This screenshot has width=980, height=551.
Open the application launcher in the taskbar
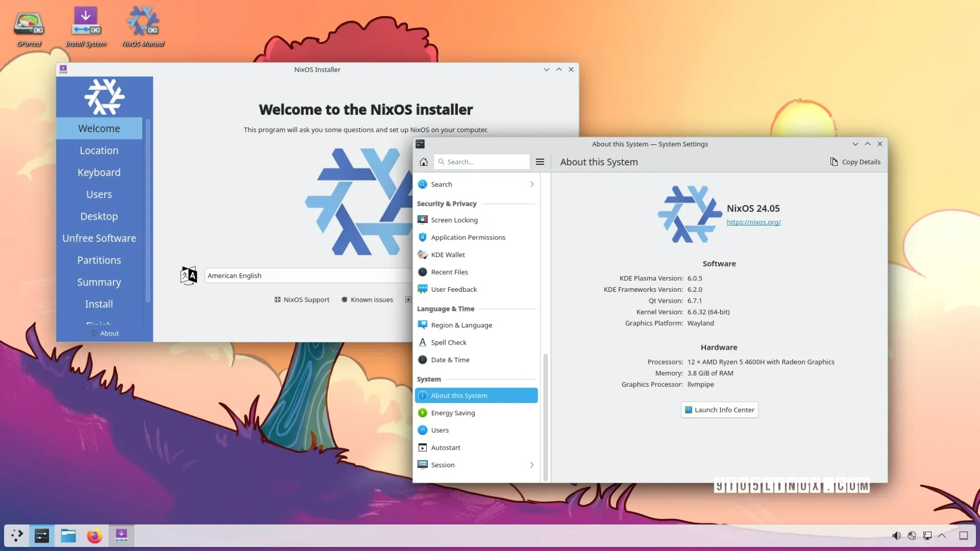tap(17, 536)
